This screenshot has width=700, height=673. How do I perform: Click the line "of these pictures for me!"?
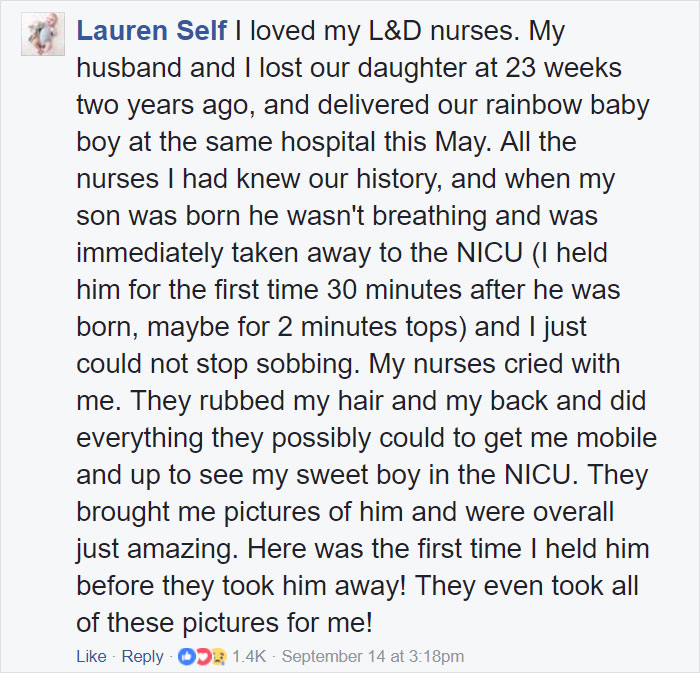click(224, 623)
